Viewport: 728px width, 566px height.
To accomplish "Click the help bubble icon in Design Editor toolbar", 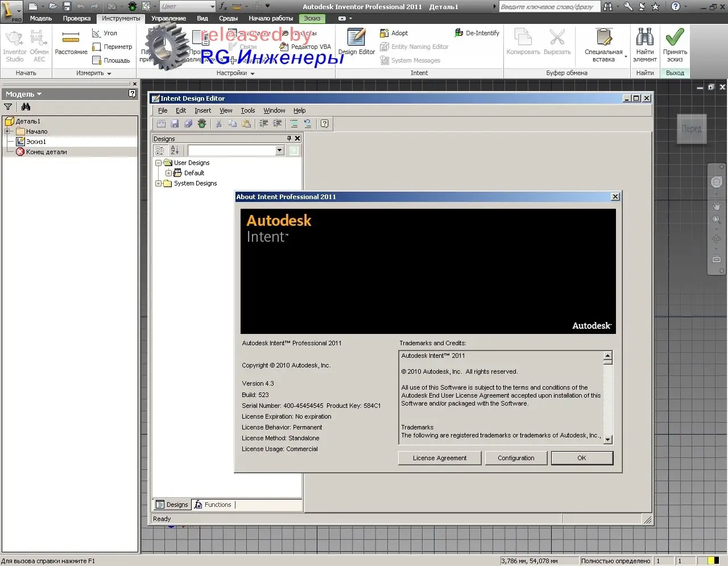I will coord(324,123).
